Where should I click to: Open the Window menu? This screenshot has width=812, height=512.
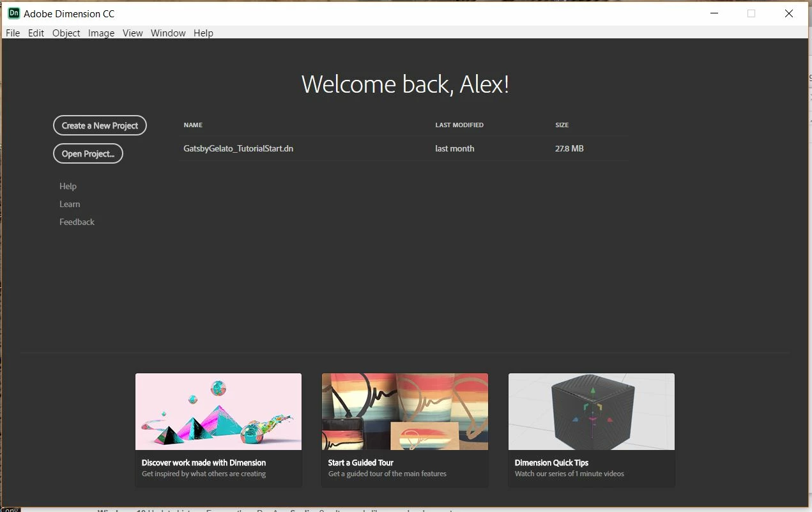tap(168, 33)
